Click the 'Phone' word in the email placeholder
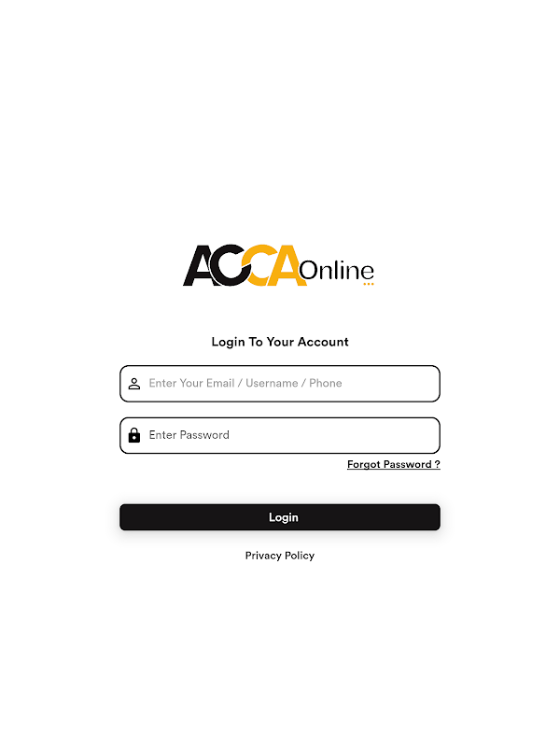The height and width of the screenshot is (747, 560). click(326, 383)
